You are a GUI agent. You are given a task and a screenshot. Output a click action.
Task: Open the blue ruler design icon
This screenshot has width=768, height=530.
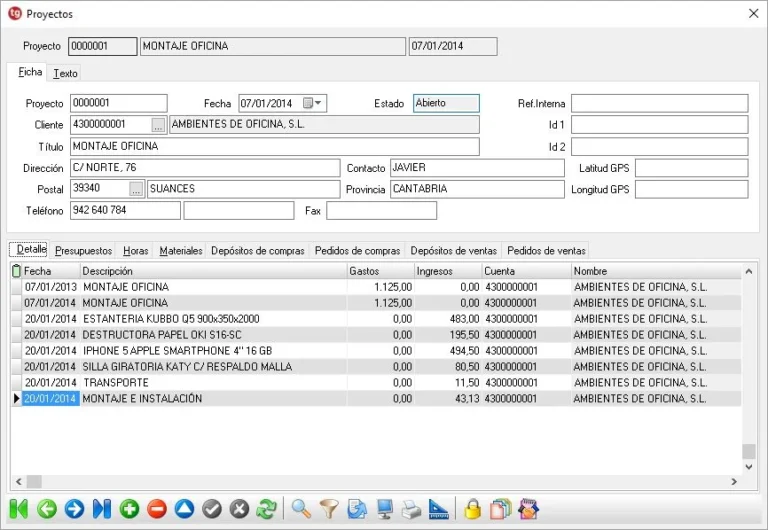(x=439, y=509)
